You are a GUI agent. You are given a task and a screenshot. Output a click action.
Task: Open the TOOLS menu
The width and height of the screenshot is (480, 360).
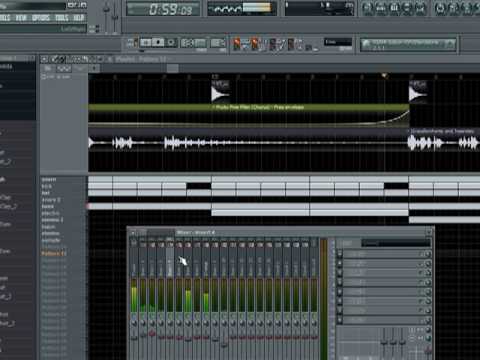pyautogui.click(x=62, y=18)
